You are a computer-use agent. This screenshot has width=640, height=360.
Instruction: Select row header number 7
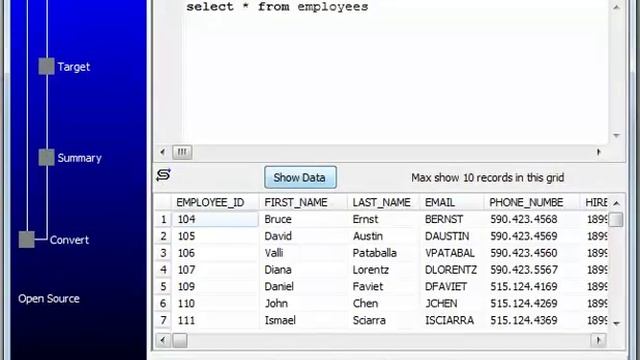pyautogui.click(x=163, y=320)
